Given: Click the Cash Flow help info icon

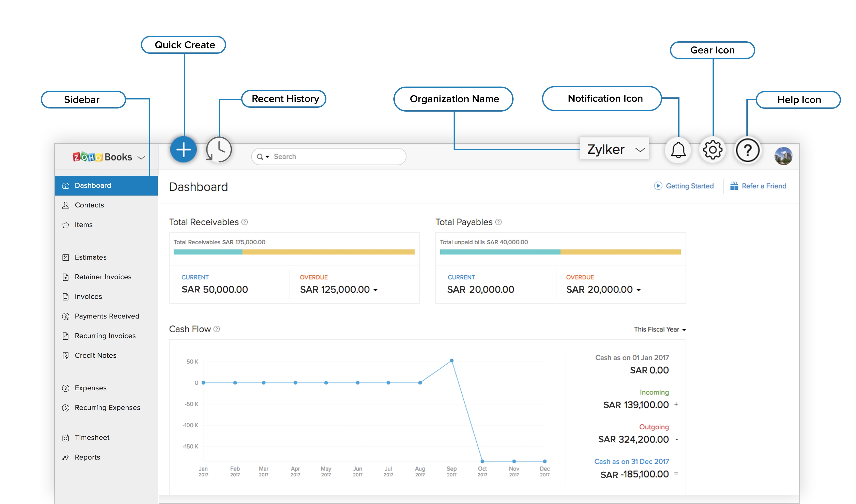Looking at the screenshot, I should [217, 329].
